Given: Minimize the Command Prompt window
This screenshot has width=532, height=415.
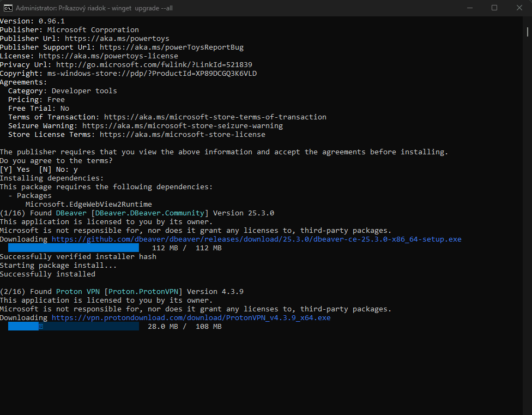Looking at the screenshot, I should pyautogui.click(x=469, y=8).
